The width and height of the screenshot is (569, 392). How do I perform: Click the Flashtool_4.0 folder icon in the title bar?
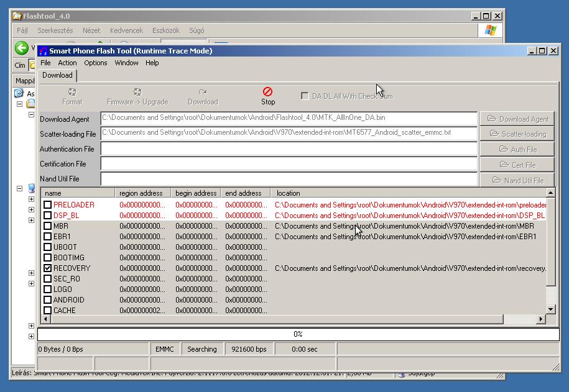17,16
